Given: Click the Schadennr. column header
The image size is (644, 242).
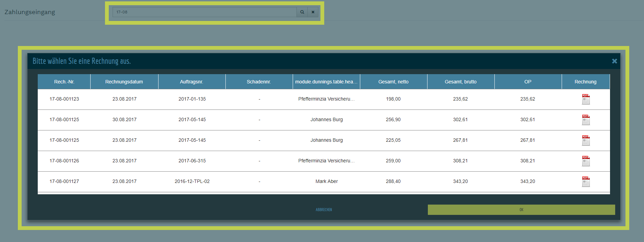Looking at the screenshot, I should point(259,82).
